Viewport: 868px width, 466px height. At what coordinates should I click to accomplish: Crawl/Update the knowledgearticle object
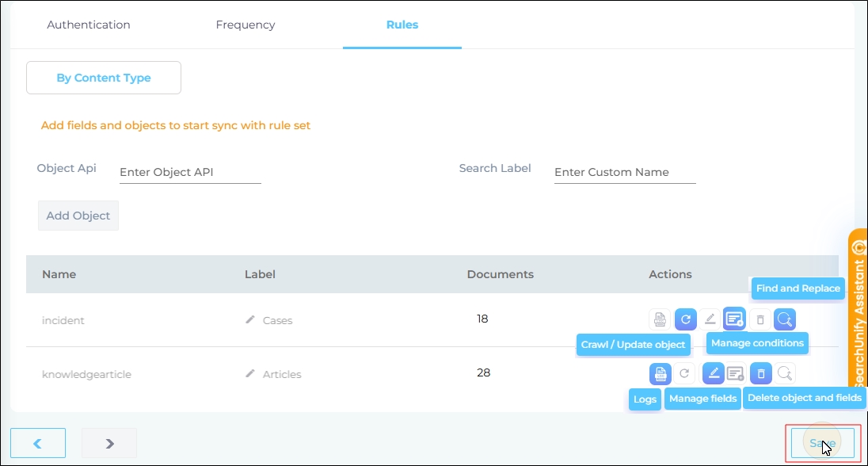685,373
